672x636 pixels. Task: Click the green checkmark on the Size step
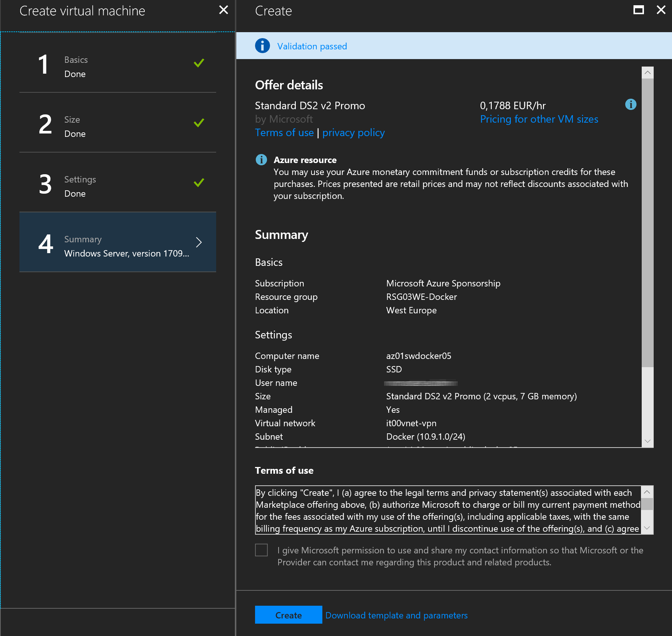(199, 122)
